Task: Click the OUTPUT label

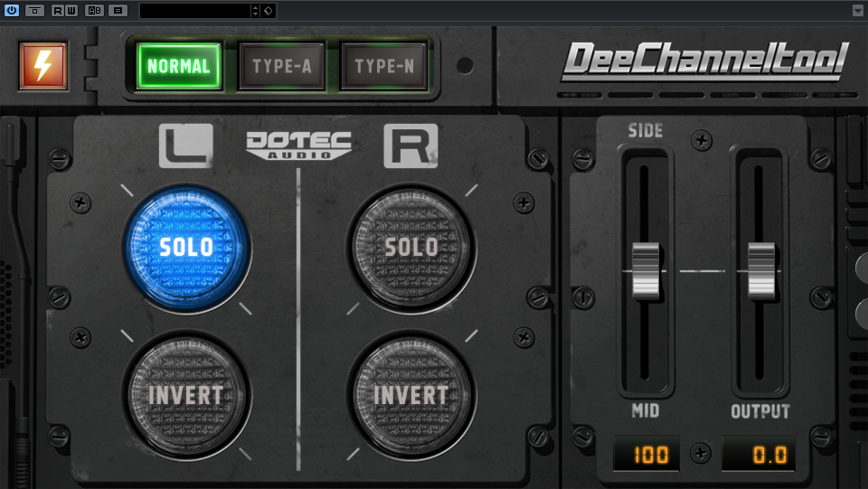Action: tap(760, 411)
